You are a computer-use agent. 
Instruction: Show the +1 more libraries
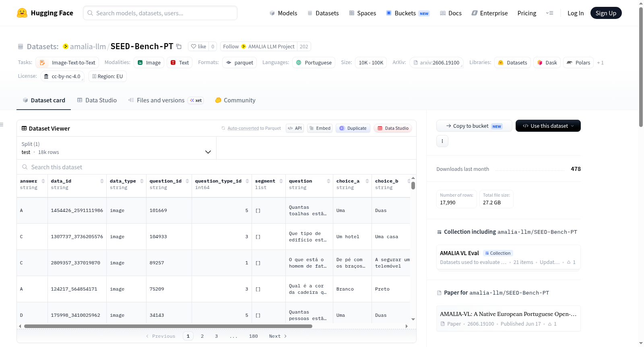click(600, 62)
